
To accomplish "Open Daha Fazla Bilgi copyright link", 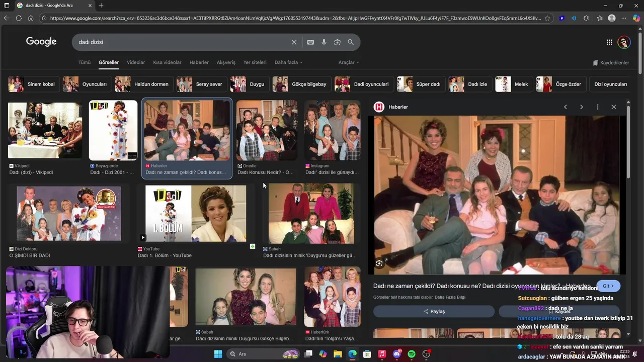I will (450, 297).
